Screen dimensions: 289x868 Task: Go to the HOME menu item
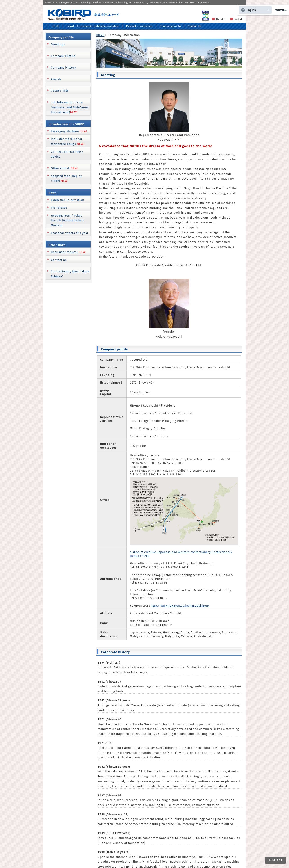pyautogui.click(x=55, y=26)
